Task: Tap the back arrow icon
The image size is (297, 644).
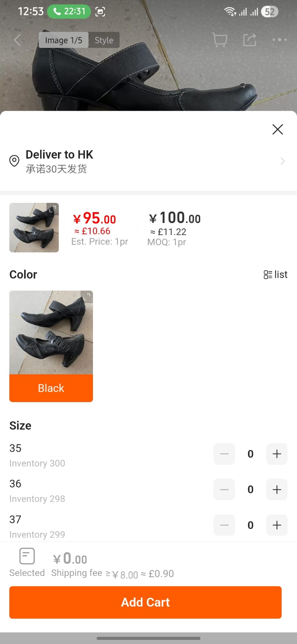Action: tap(18, 40)
